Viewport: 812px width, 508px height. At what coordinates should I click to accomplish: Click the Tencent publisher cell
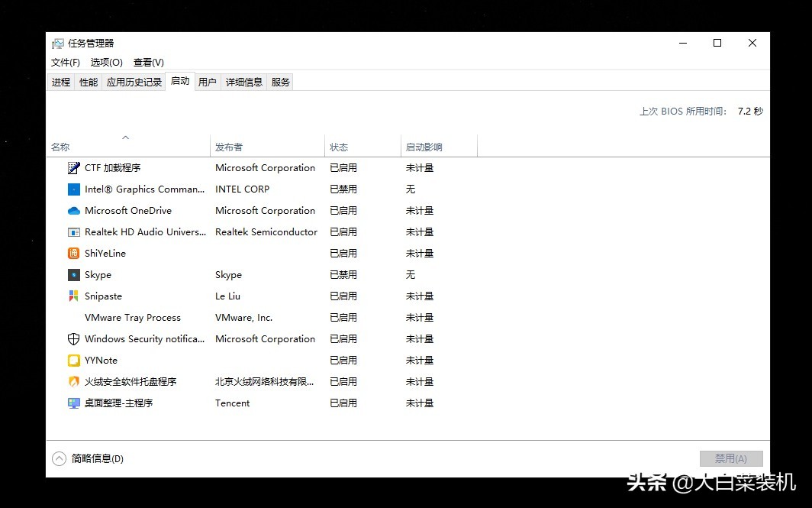coord(233,403)
